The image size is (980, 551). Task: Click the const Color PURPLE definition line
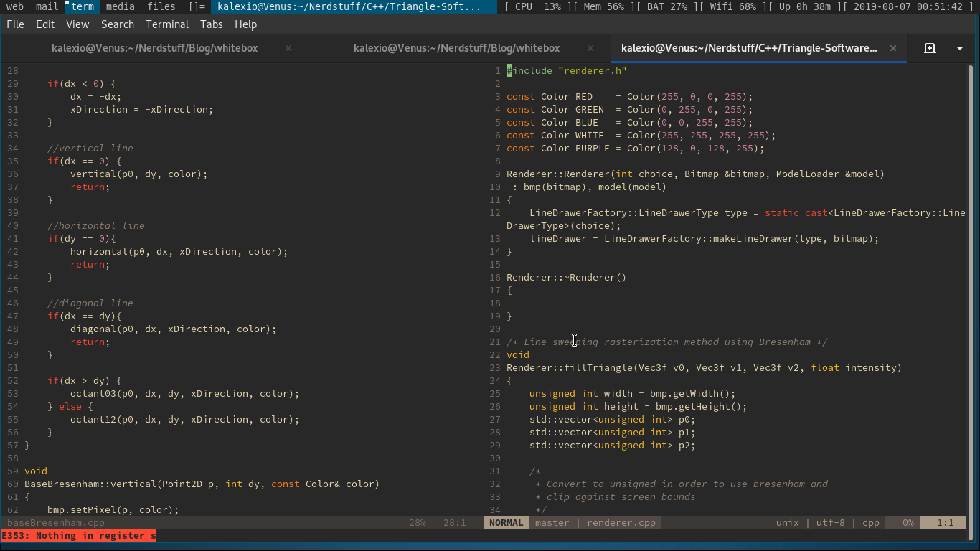tap(636, 149)
